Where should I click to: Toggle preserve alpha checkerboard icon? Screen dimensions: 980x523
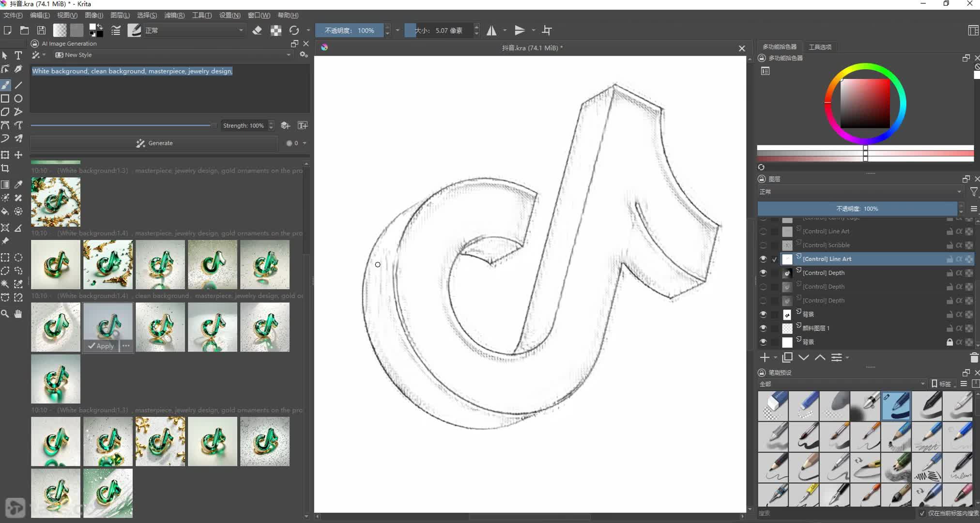click(x=276, y=31)
